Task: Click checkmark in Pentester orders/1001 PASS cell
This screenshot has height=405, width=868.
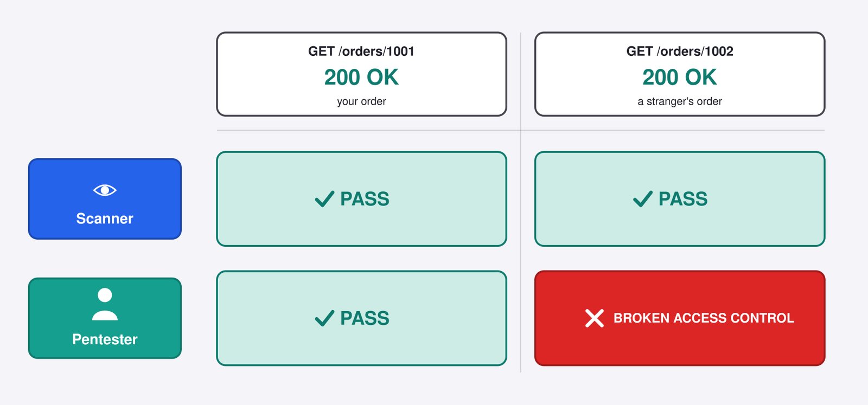Action: coord(324,318)
